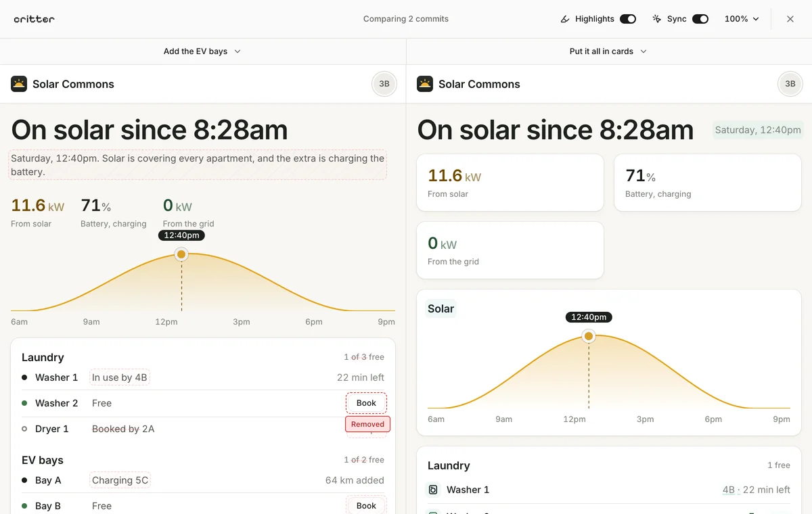
Task: Click the 71% battery value in left pane
Action: (x=95, y=206)
